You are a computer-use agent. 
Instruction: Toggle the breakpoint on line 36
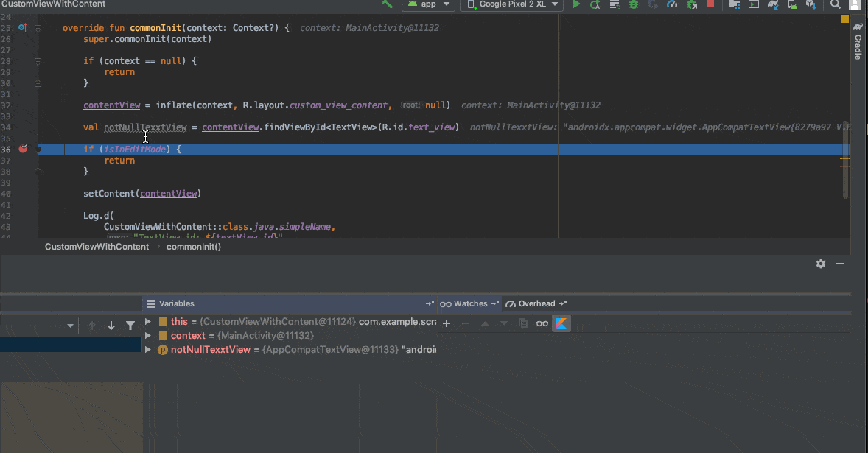tap(23, 149)
